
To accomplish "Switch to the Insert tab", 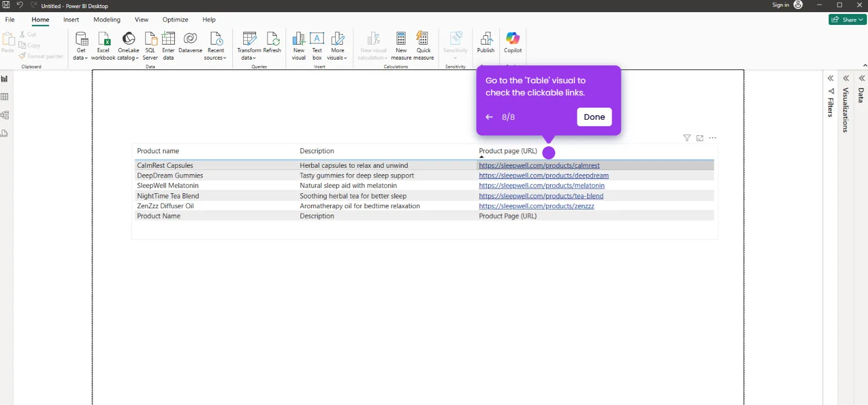I will (71, 20).
